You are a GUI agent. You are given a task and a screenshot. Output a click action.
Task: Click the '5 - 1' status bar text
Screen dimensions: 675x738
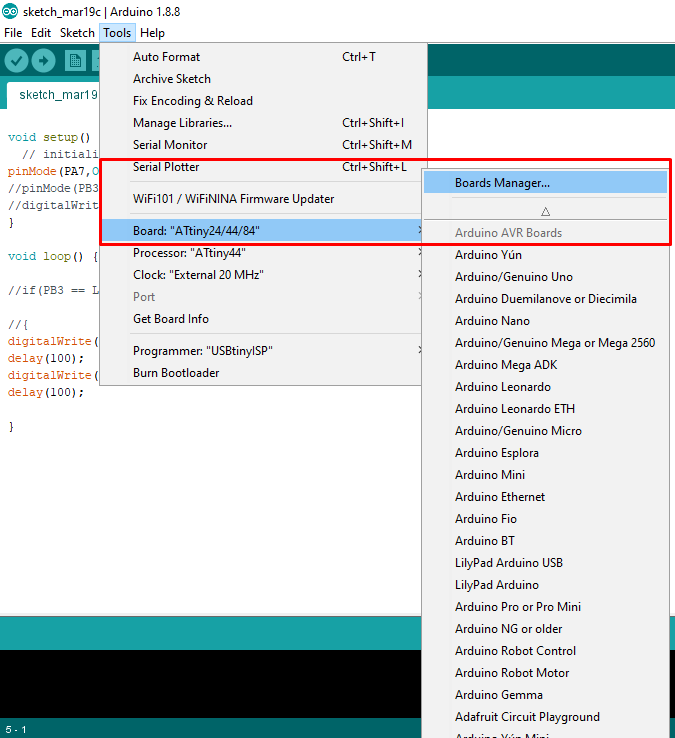[x=16, y=730]
